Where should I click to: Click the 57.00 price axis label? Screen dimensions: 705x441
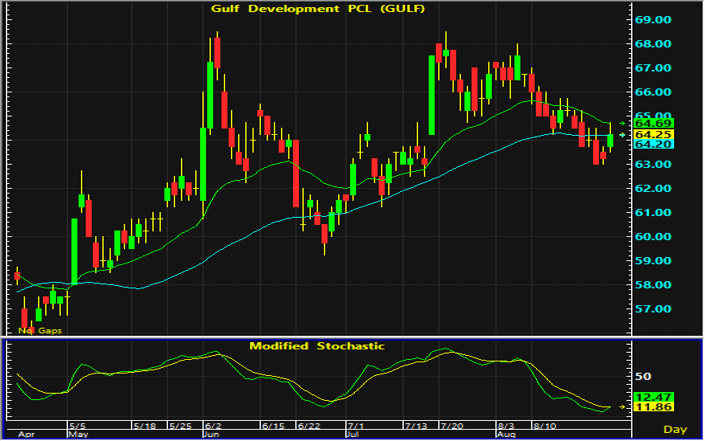tap(653, 309)
